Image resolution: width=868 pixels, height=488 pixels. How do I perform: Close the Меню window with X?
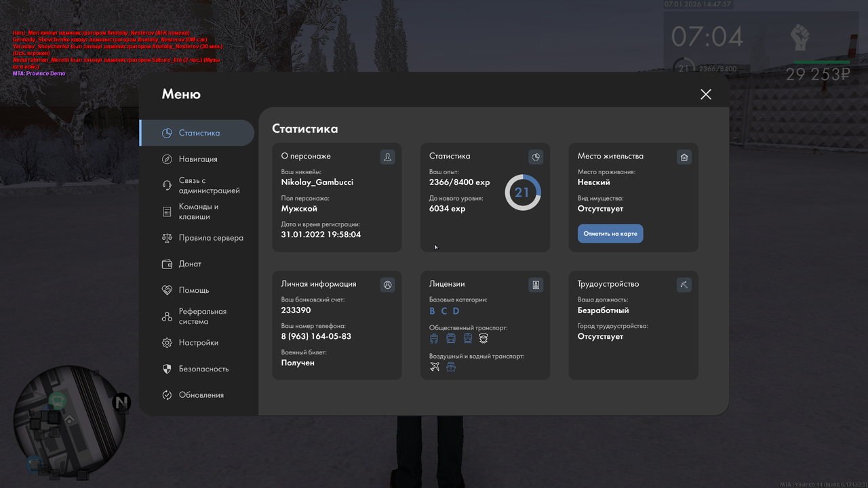point(706,94)
